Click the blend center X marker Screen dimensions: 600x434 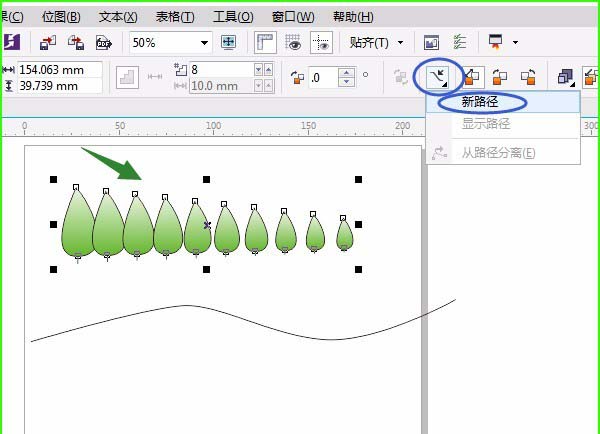pos(207,225)
